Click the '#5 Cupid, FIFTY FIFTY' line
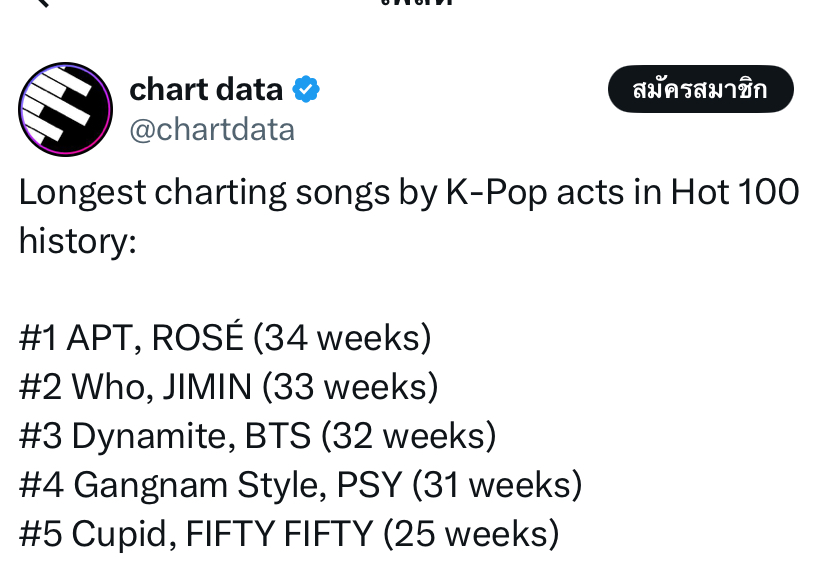 289,534
